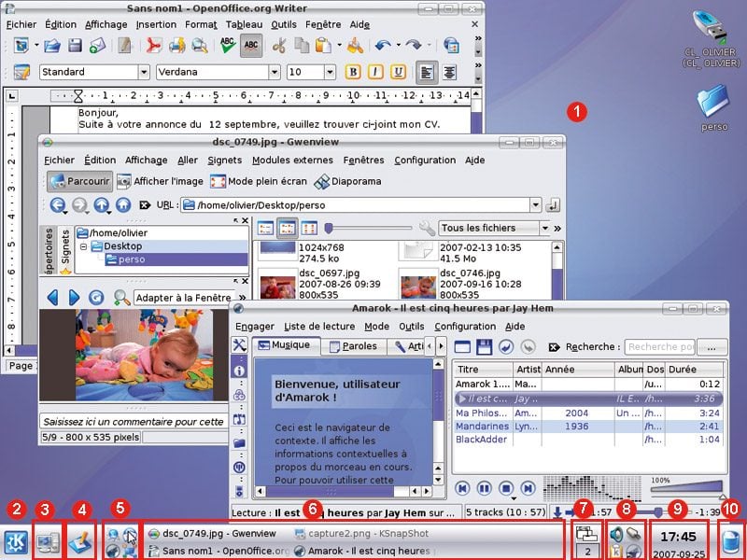Click the Parcourir button in Gwenview
Image resolution: width=747 pixels, height=560 pixels.
[x=79, y=181]
